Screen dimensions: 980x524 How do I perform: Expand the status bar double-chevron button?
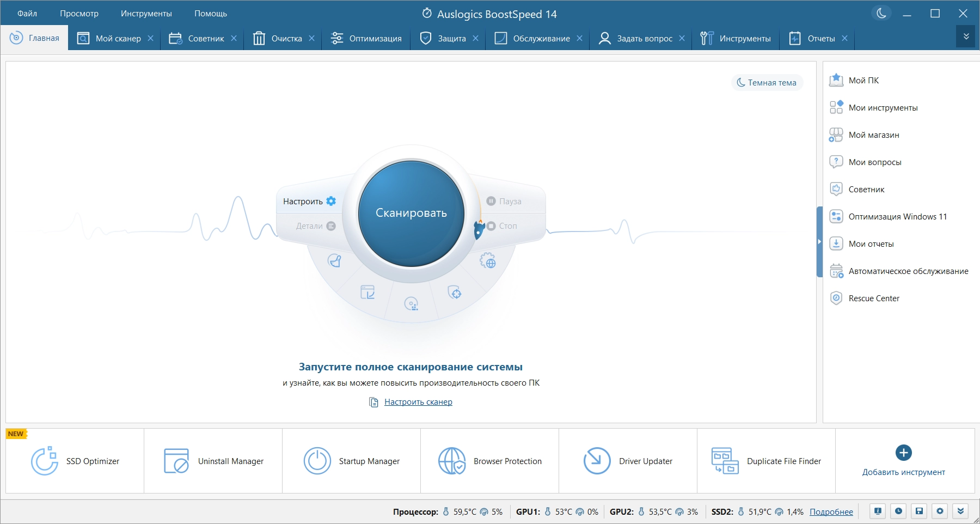point(960,511)
